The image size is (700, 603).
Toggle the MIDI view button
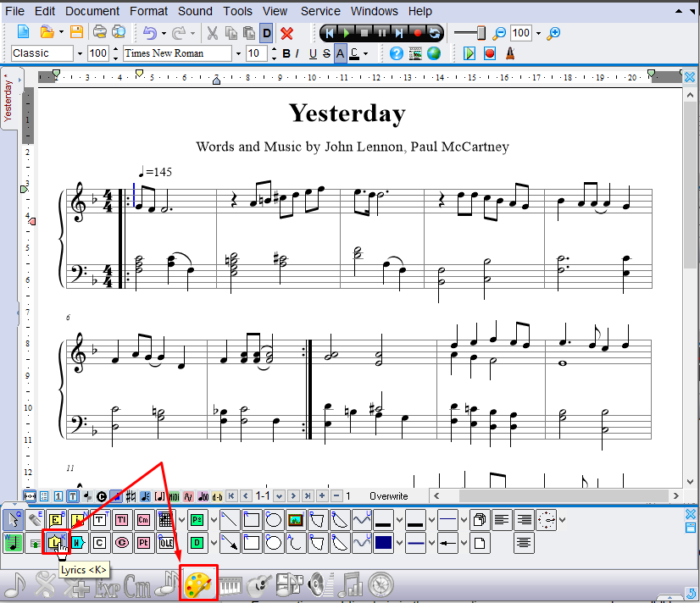click(174, 496)
